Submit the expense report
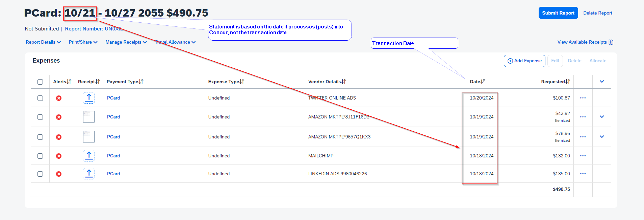The width and height of the screenshot is (644, 220). coord(558,13)
